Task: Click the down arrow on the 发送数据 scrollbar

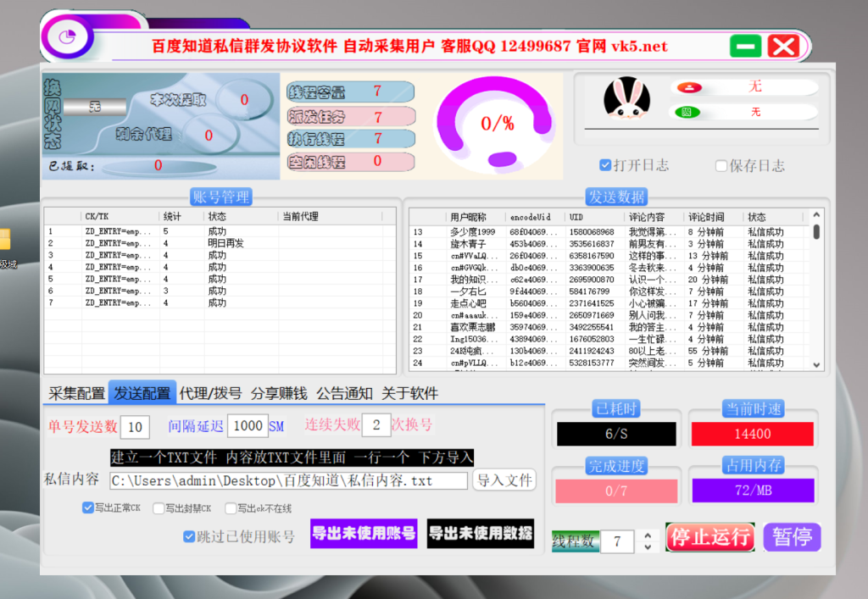Action: pyautogui.click(x=816, y=364)
